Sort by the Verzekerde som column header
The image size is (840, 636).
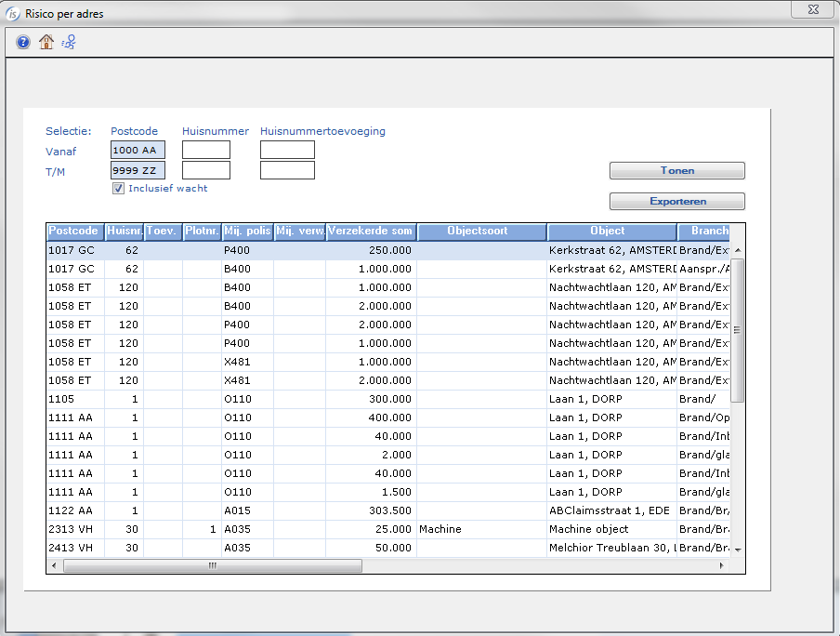click(x=371, y=231)
